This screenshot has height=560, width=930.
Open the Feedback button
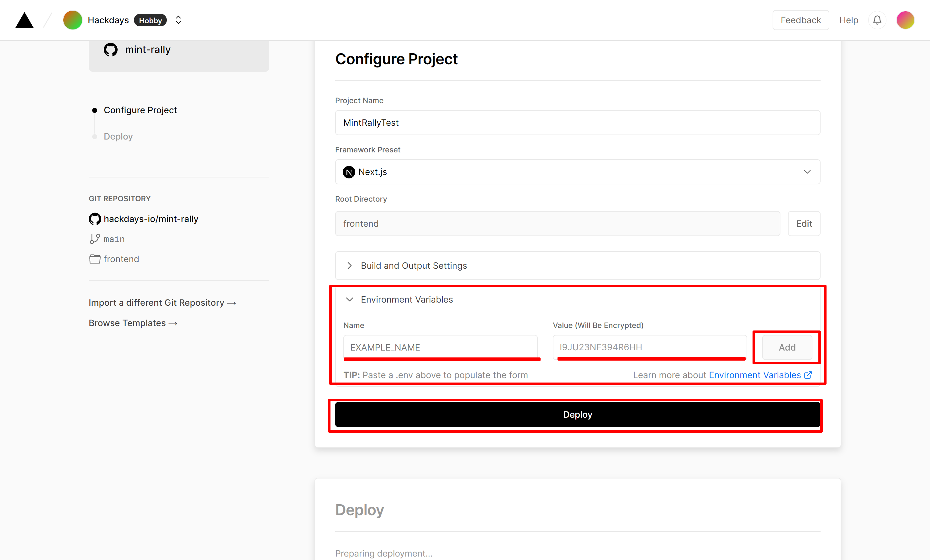801,20
